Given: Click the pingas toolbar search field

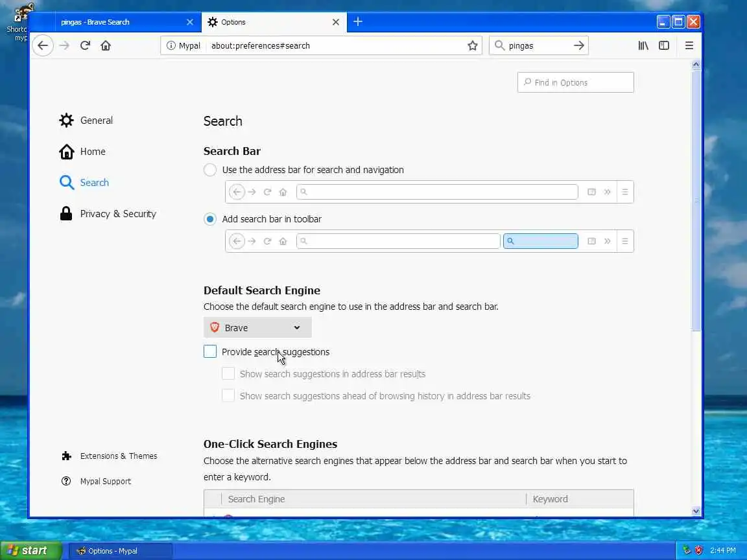Looking at the screenshot, I should click(x=538, y=46).
